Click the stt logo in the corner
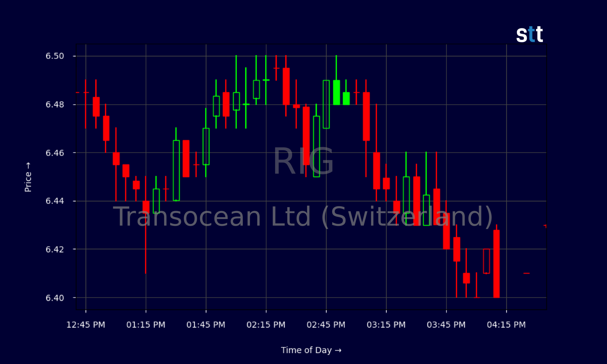Viewport: 607px width, 364px height. pyautogui.click(x=529, y=34)
